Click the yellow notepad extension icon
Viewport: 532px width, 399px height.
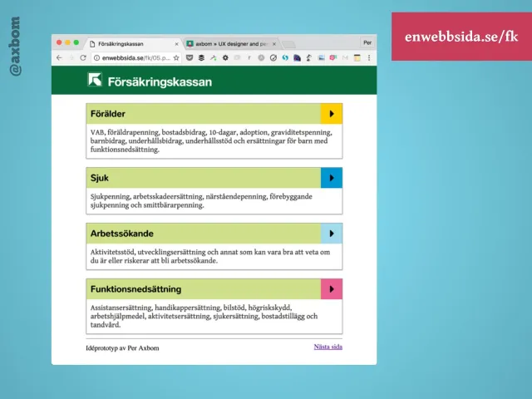pyautogui.click(x=357, y=57)
